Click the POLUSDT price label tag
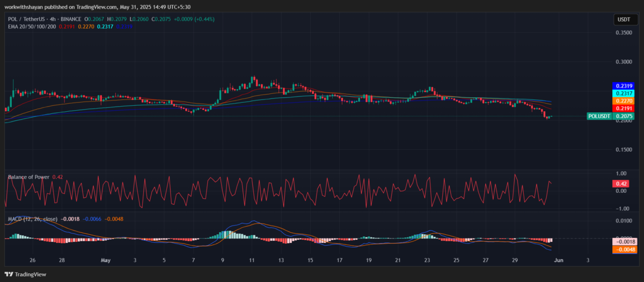Image resolution: width=644 pixels, height=282 pixels. (599, 116)
